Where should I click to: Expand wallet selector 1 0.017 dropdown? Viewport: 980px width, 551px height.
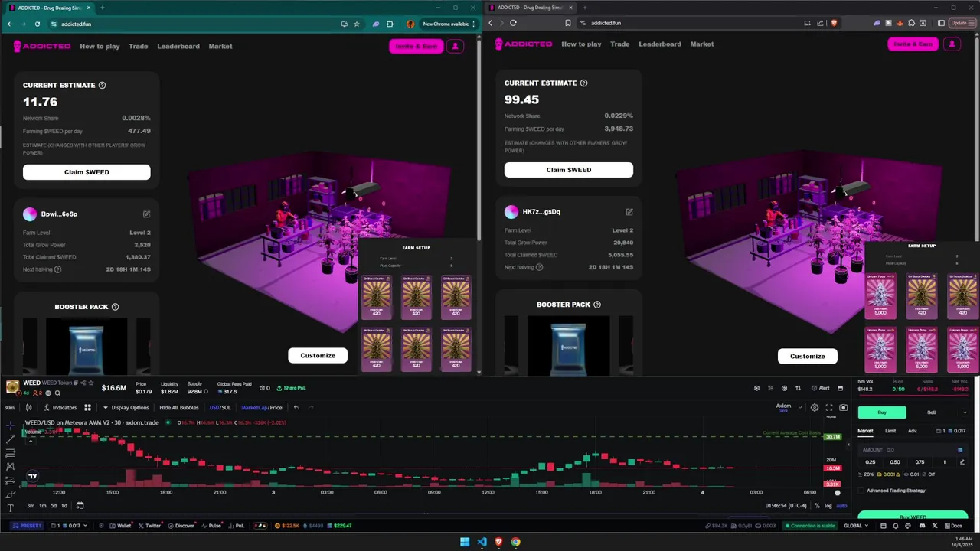[68, 526]
